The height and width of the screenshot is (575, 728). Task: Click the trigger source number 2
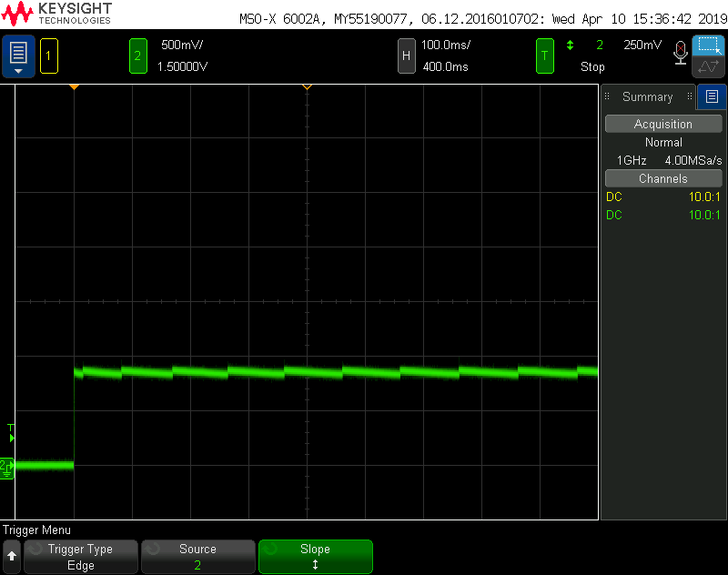tap(600, 45)
